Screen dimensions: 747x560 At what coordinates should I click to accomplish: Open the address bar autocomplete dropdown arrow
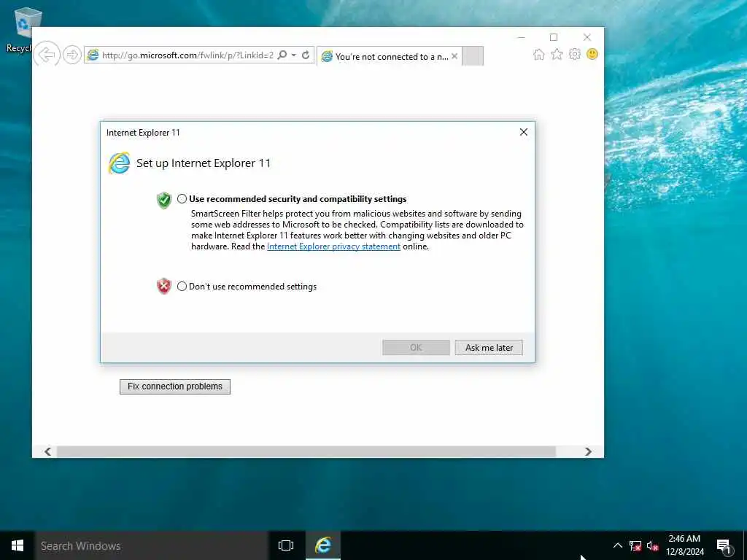294,55
